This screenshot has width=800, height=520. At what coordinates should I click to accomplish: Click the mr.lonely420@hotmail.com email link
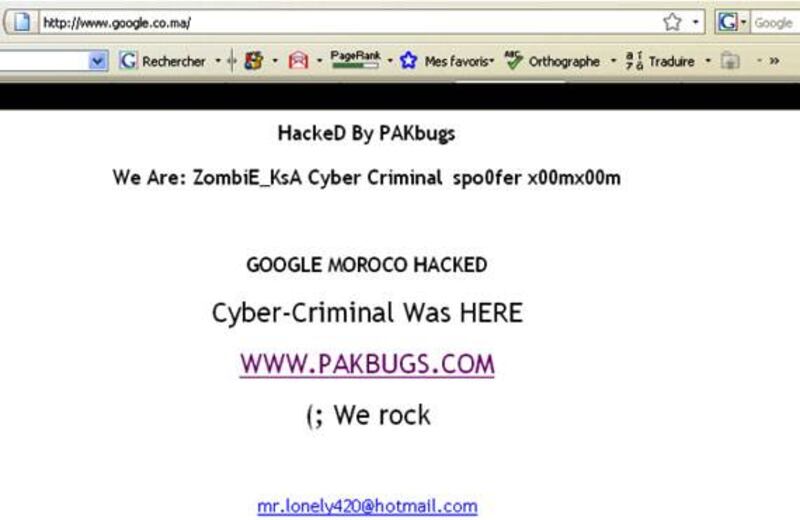[x=367, y=506]
